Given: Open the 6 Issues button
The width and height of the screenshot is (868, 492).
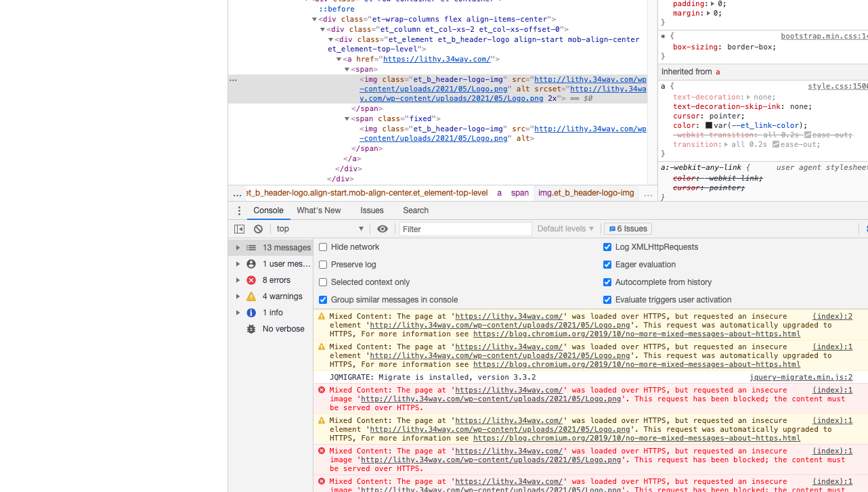Looking at the screenshot, I should click(x=628, y=229).
